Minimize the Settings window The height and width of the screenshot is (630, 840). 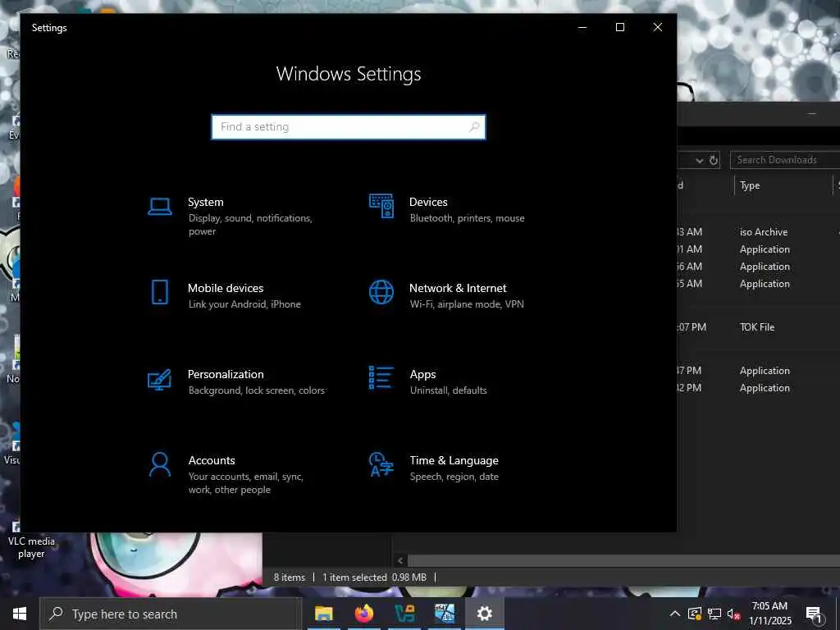[582, 27]
